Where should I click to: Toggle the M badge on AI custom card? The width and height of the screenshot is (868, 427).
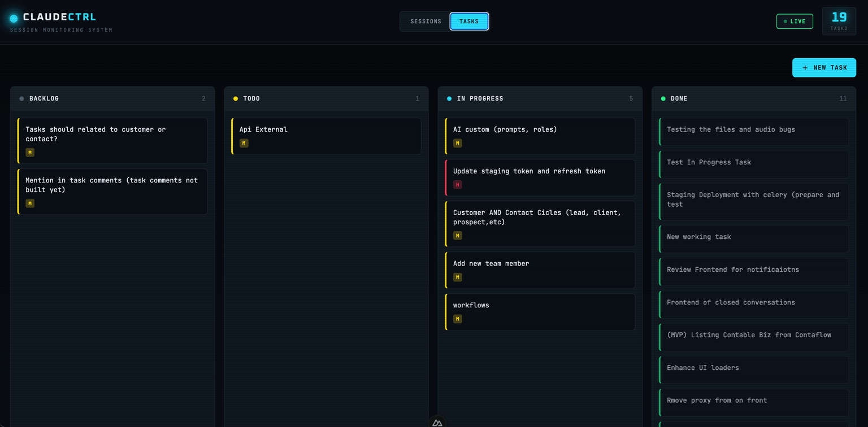click(x=457, y=143)
